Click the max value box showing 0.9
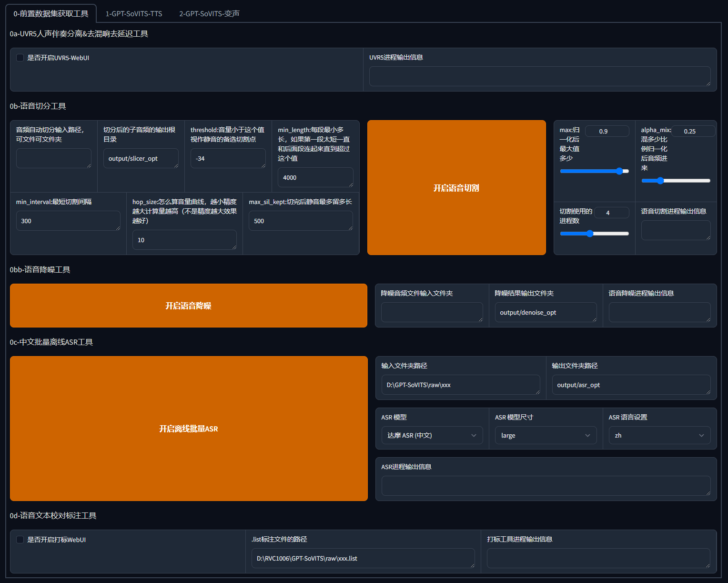 (x=607, y=131)
